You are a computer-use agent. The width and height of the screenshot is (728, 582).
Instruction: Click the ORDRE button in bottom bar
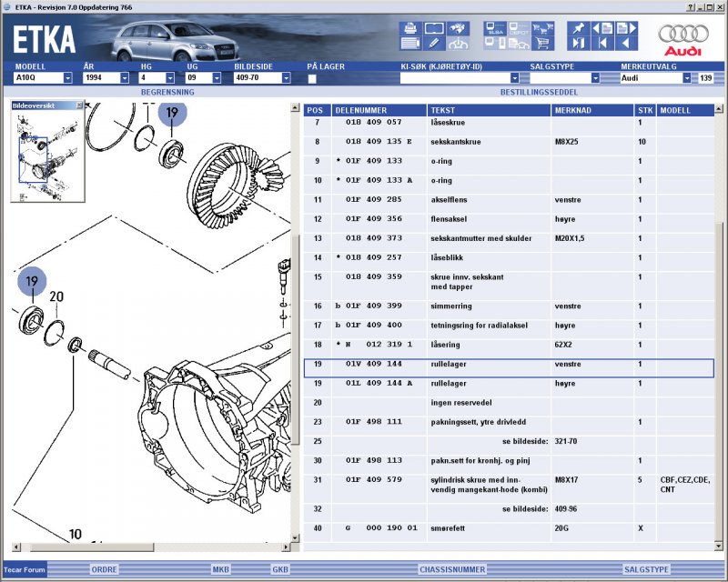tap(104, 569)
